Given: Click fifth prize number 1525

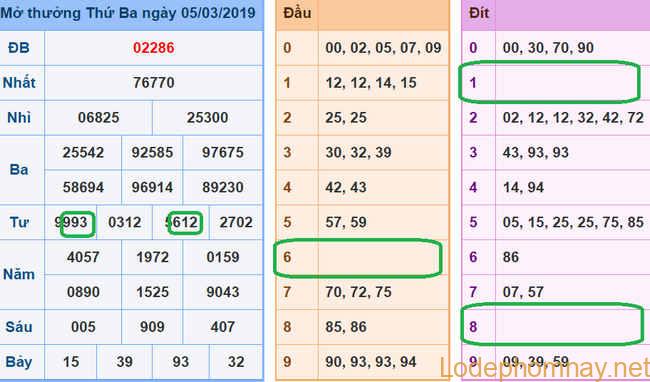Looking at the screenshot, I should click(x=152, y=292).
